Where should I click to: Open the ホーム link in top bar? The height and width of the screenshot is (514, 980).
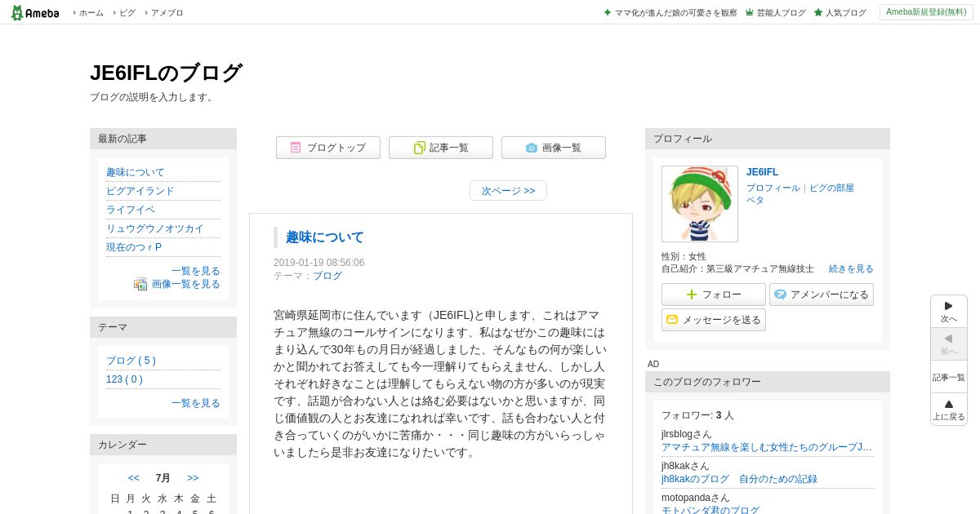coord(91,13)
